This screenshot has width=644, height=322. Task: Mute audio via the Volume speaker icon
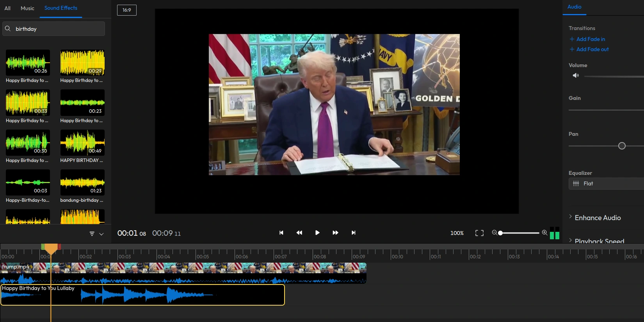(x=576, y=75)
